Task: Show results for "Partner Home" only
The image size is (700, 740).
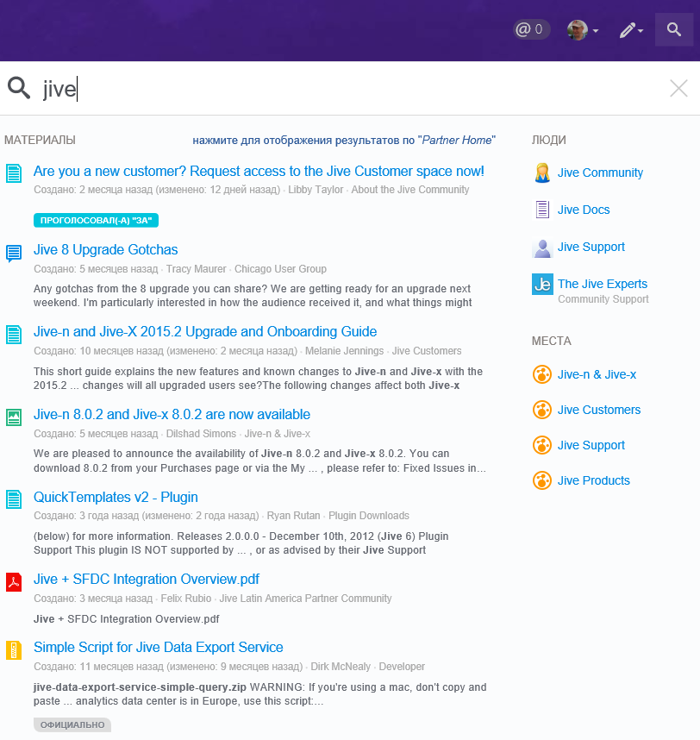Action: tap(344, 141)
